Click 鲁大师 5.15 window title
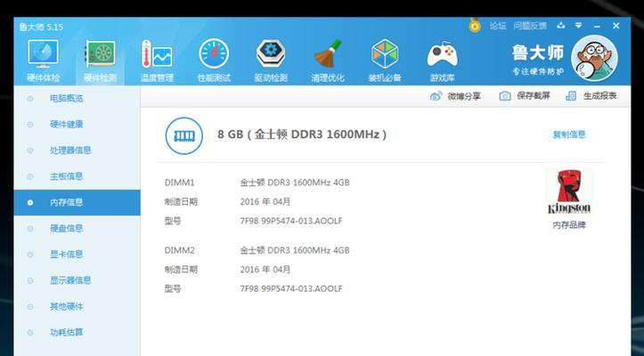This screenshot has width=644, height=356. (x=41, y=27)
